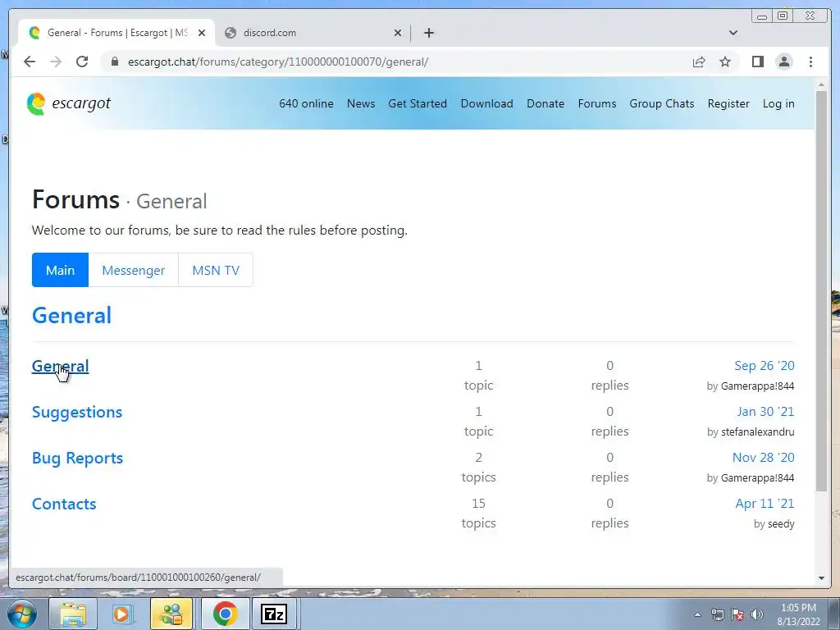Click the scrollbar up arrow
This screenshot has width=840, height=630.
tap(821, 85)
